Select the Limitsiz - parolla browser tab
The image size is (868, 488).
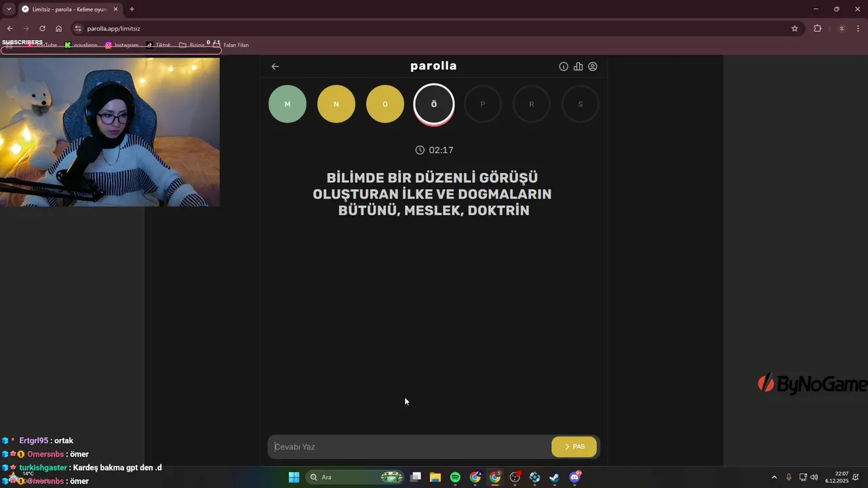tap(70, 9)
